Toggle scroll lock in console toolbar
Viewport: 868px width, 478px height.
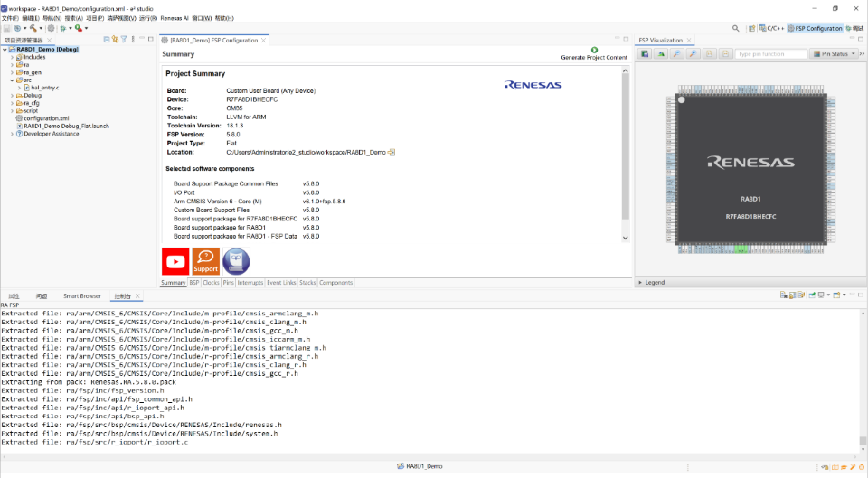click(793, 295)
